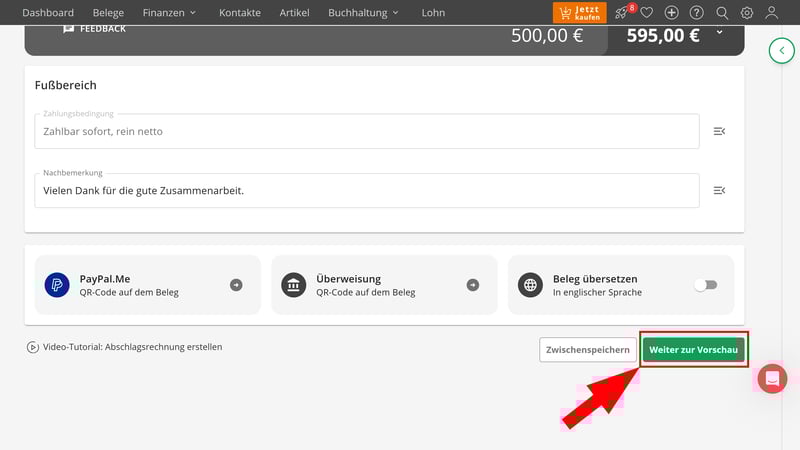Screen dimensions: 800x450
Task: Open the user profile icon
Action: tap(772, 13)
